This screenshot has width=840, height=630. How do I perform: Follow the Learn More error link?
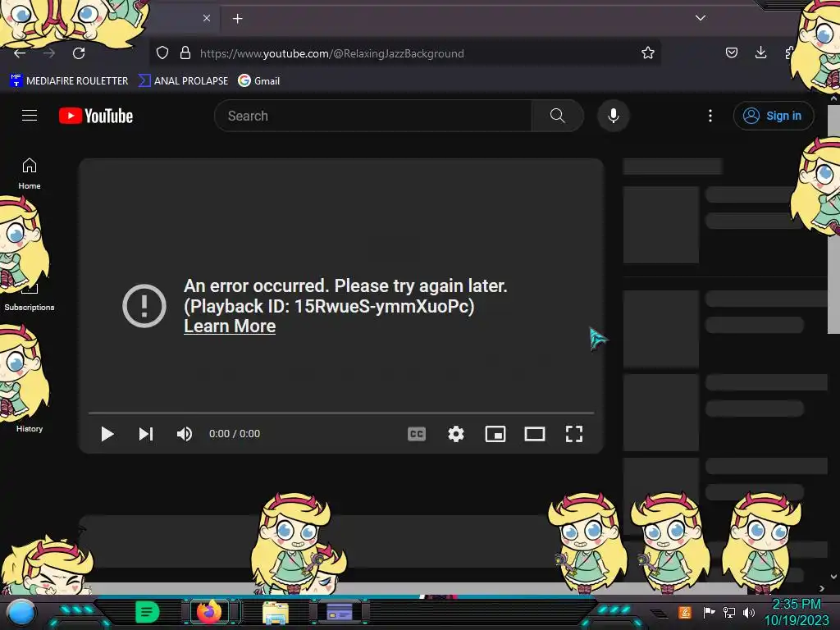pos(230,326)
